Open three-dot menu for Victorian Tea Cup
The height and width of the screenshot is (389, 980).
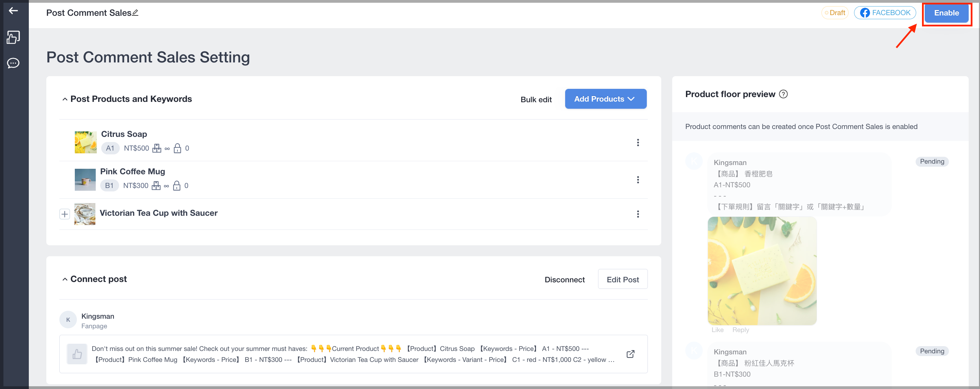(638, 214)
